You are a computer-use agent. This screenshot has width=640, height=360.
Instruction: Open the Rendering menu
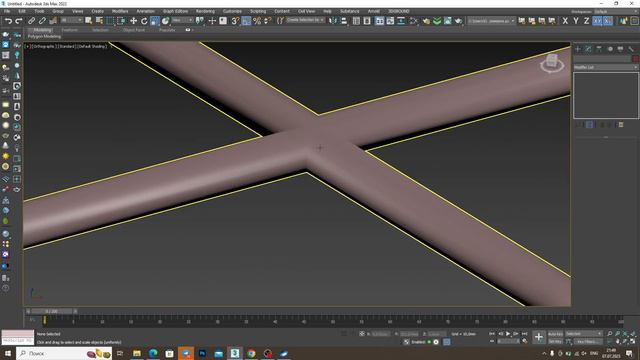[x=205, y=11]
